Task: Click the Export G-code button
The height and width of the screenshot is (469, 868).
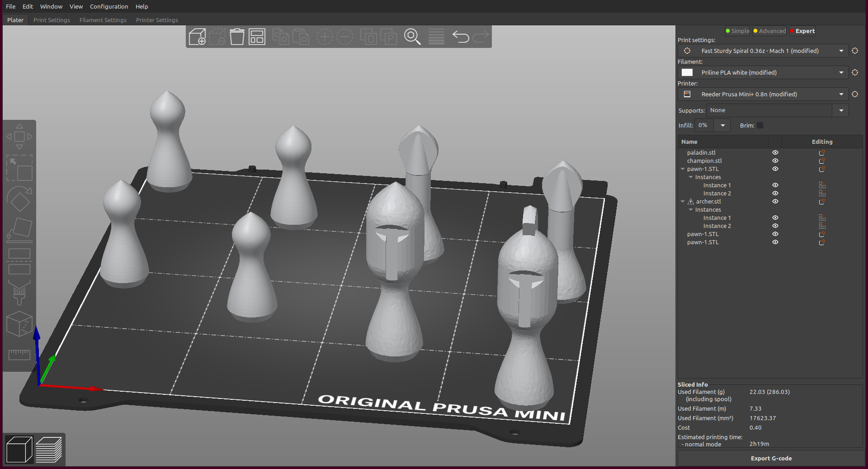Action: coord(771,458)
